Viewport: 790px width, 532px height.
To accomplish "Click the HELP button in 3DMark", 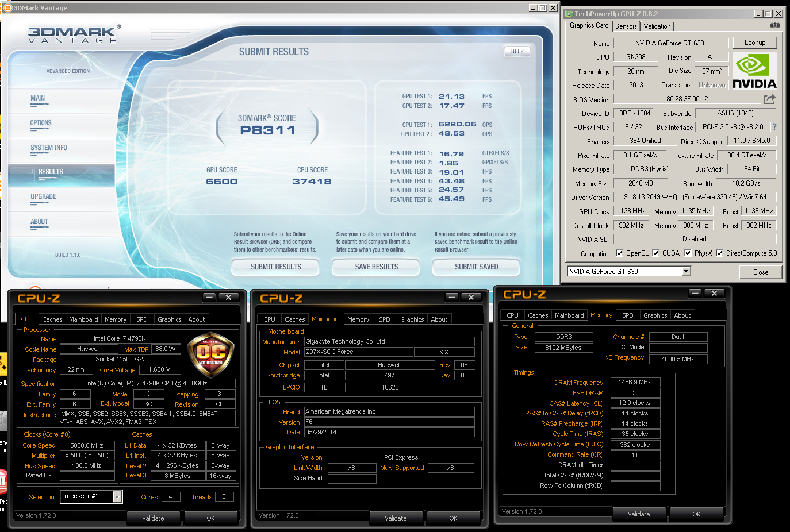I will pyautogui.click(x=517, y=51).
